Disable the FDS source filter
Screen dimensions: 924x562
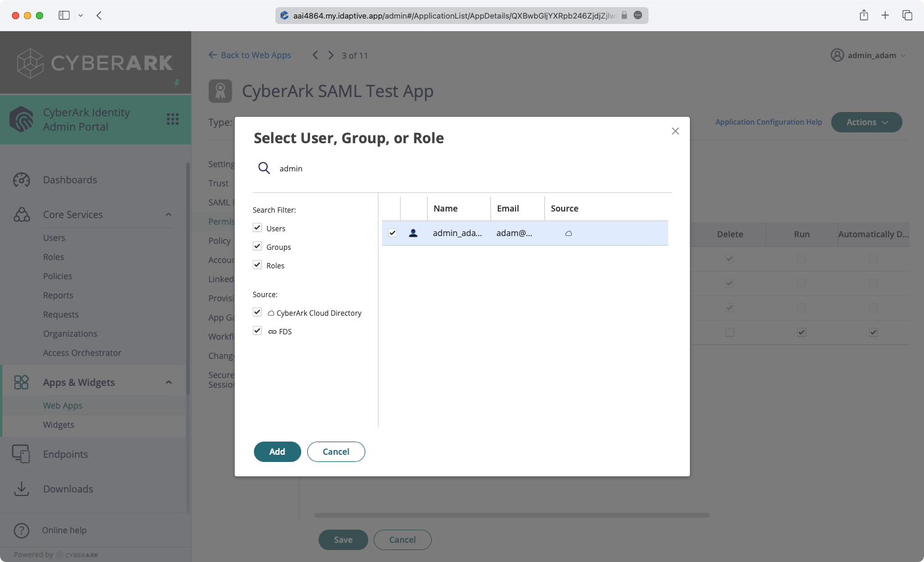(257, 330)
